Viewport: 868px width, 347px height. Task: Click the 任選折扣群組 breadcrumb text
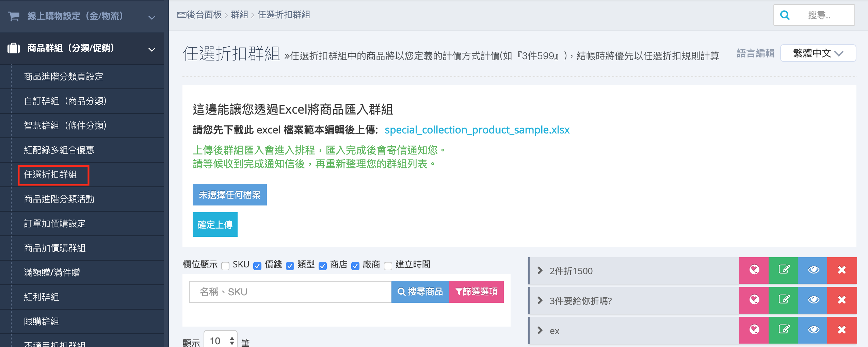coord(284,15)
